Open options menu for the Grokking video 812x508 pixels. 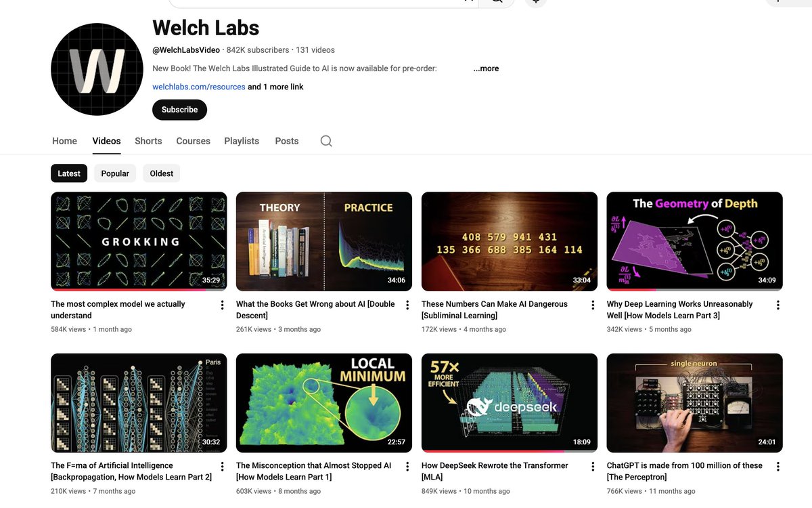[x=222, y=305]
